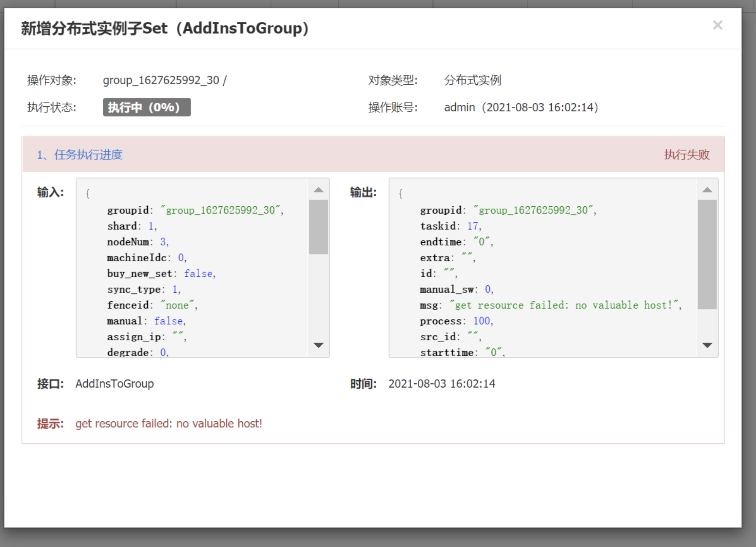Click the scroll-down arrow of the 输出 panel

707,345
